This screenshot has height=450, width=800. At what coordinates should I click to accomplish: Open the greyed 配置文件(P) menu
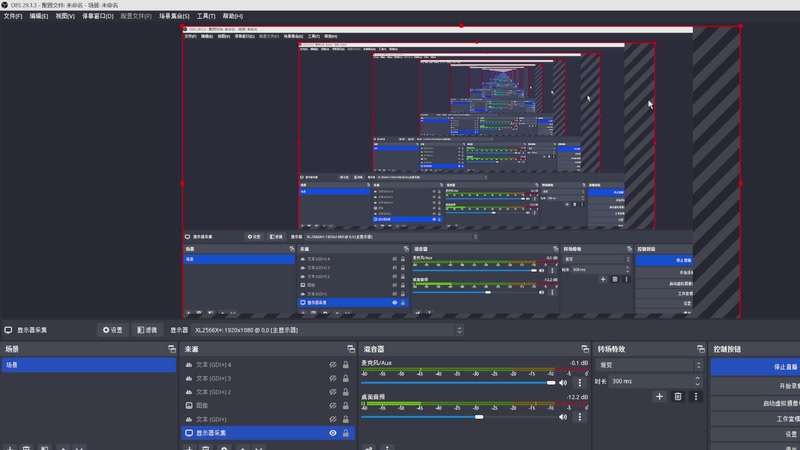136,16
